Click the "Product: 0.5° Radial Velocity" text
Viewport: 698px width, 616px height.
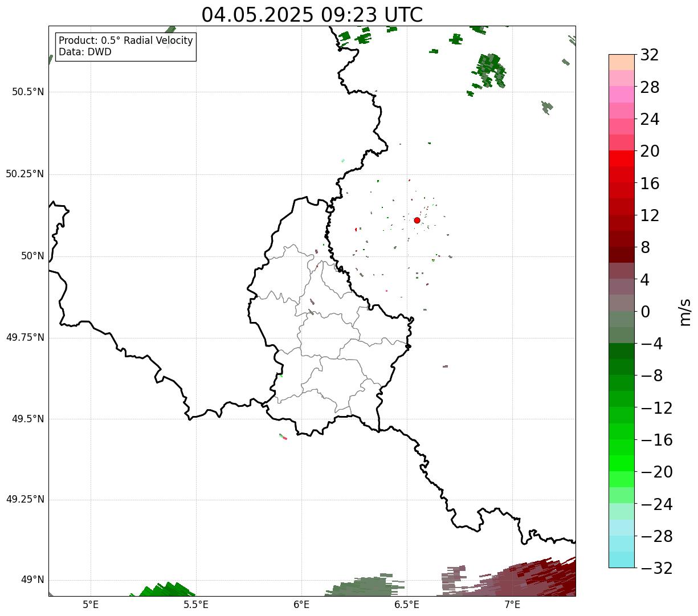[126, 41]
